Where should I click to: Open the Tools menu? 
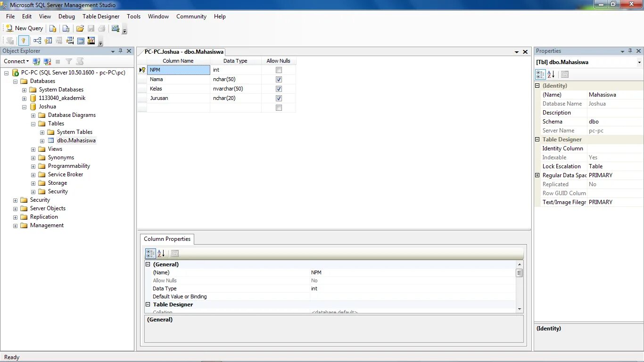pos(133,16)
